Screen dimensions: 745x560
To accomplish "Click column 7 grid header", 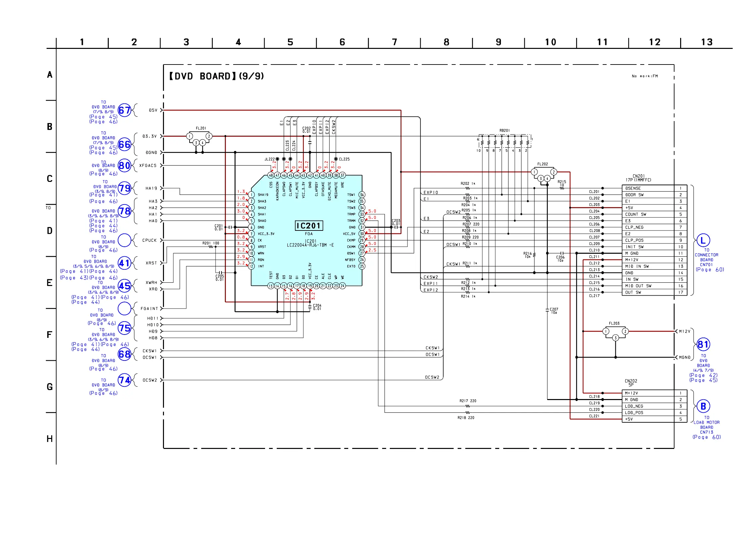I will pyautogui.click(x=394, y=42).
